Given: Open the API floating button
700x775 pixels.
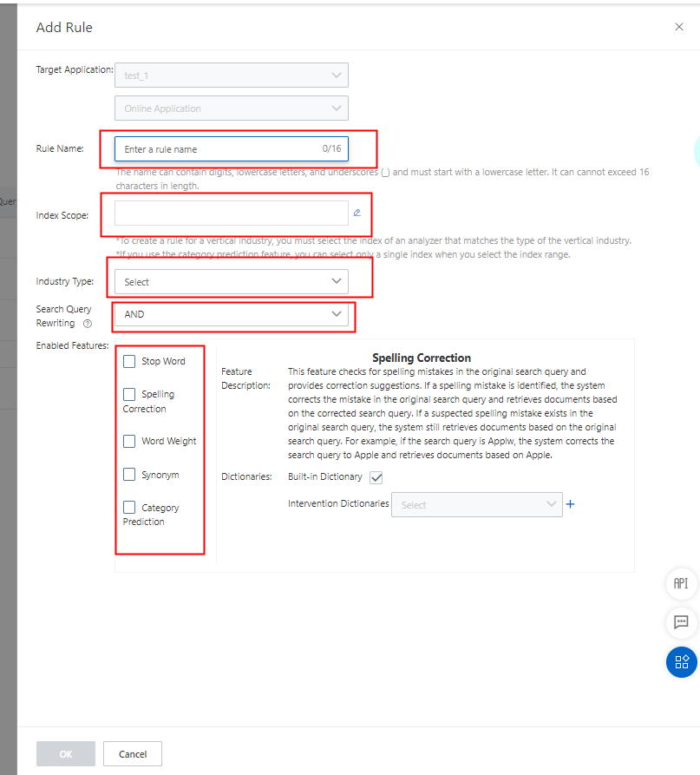Looking at the screenshot, I should [x=681, y=584].
